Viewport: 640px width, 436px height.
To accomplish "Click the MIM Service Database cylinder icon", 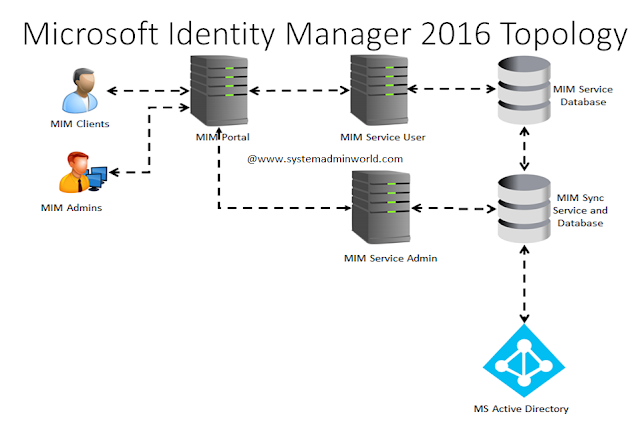I will tap(524, 90).
